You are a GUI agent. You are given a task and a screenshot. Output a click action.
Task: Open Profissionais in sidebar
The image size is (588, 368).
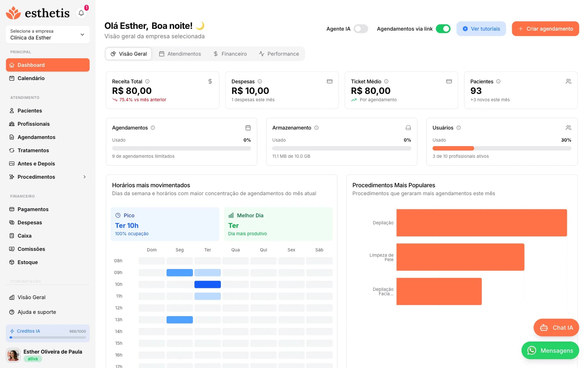48,124
